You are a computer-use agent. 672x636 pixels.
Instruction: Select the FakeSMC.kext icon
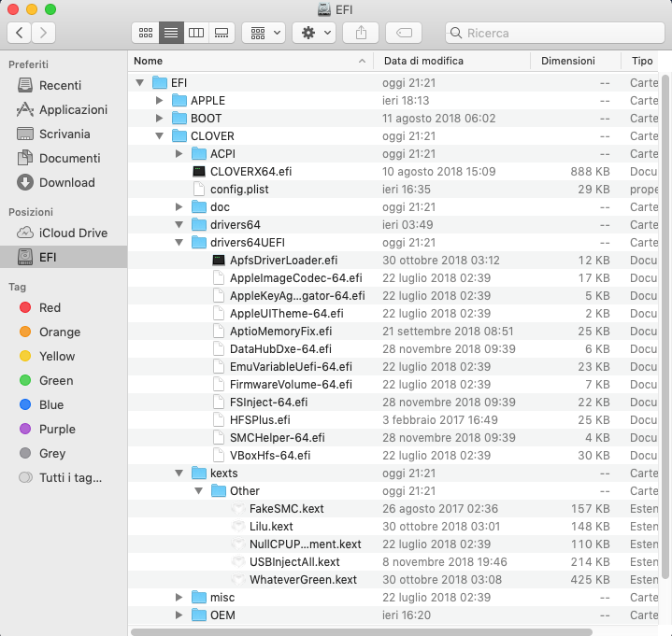click(238, 508)
